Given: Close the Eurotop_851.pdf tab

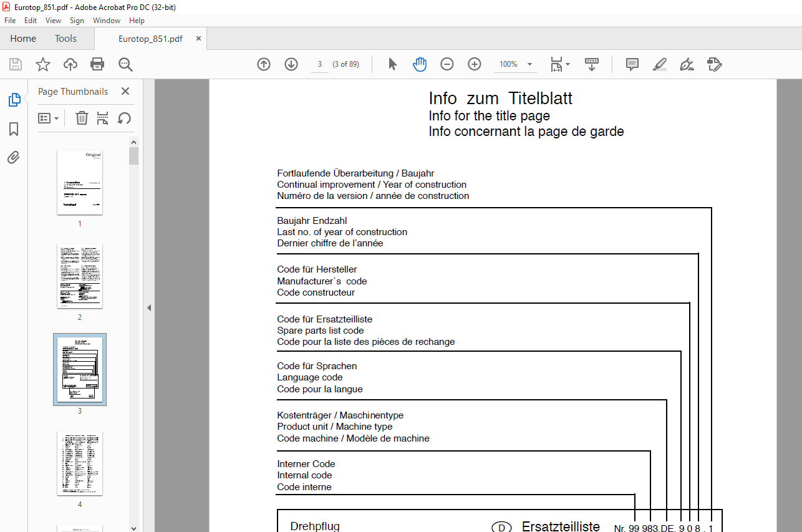Looking at the screenshot, I should [199, 39].
